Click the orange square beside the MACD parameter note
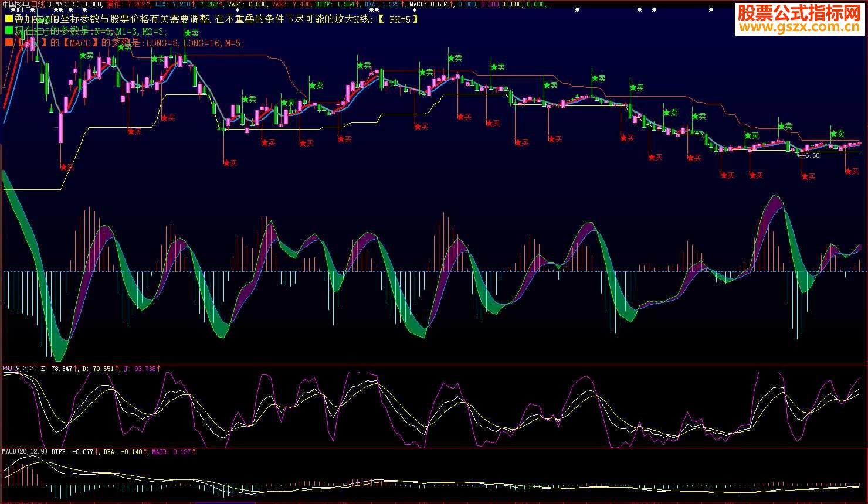The width and height of the screenshot is (868, 504). pyautogui.click(x=9, y=42)
